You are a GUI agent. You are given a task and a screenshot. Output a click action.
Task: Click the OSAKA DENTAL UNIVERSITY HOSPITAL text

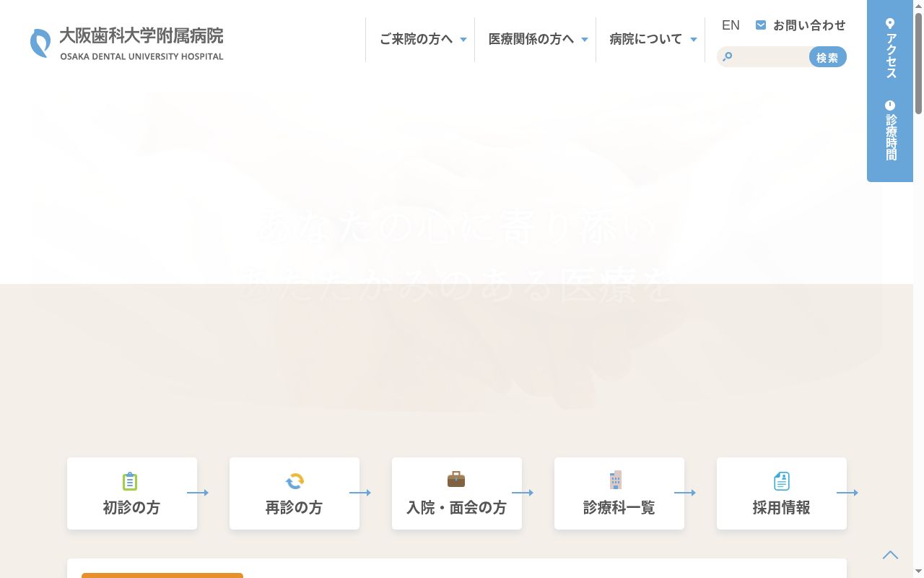141,56
